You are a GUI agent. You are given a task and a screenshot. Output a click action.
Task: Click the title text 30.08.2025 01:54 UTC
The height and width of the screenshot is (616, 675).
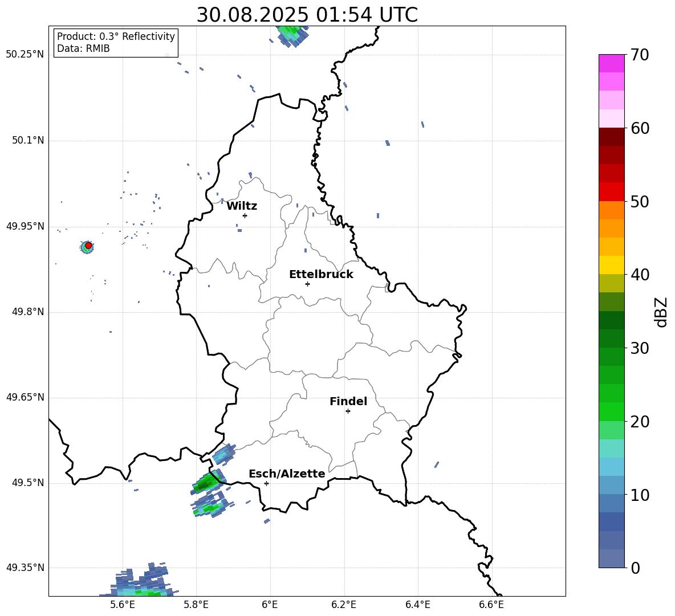click(307, 15)
